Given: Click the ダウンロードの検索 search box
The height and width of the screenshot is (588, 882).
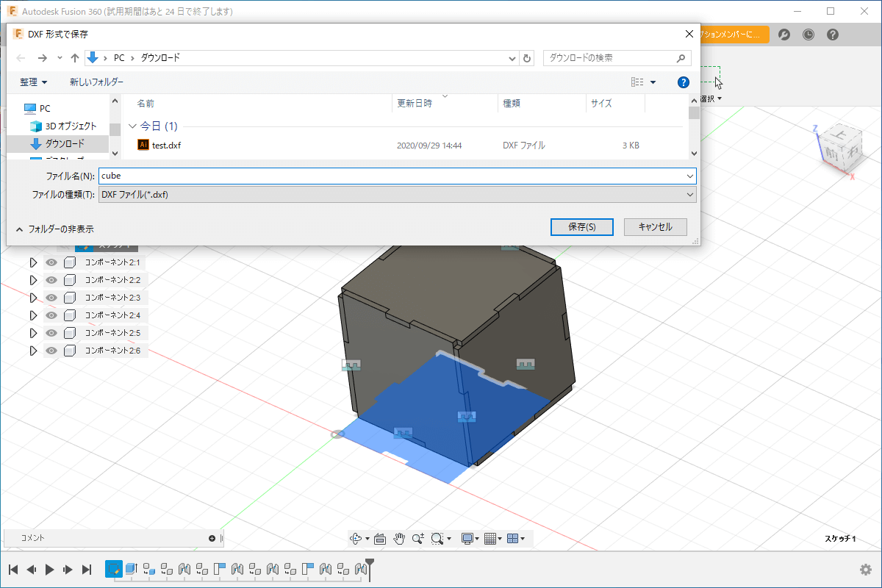Looking at the screenshot, I should tap(617, 57).
